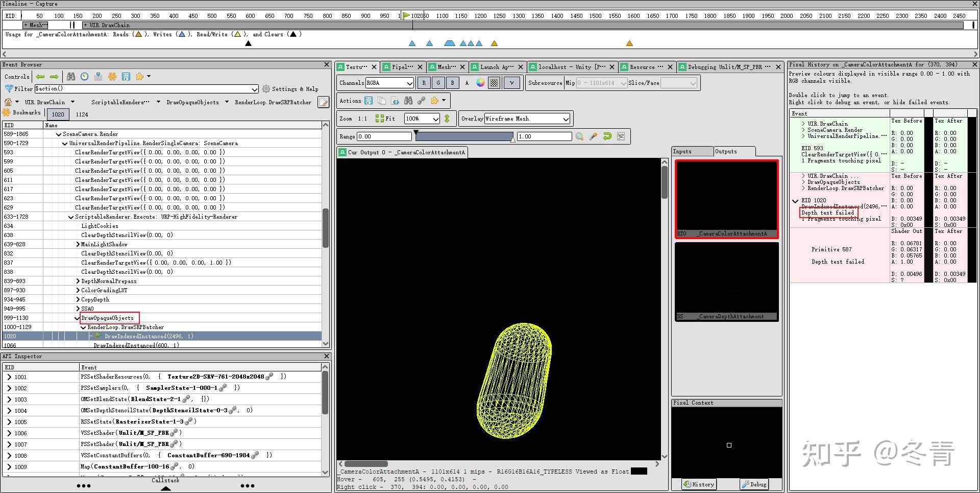Open extensions puzzle icon in Event Browser
This screenshot has height=493, width=980.
(x=140, y=77)
